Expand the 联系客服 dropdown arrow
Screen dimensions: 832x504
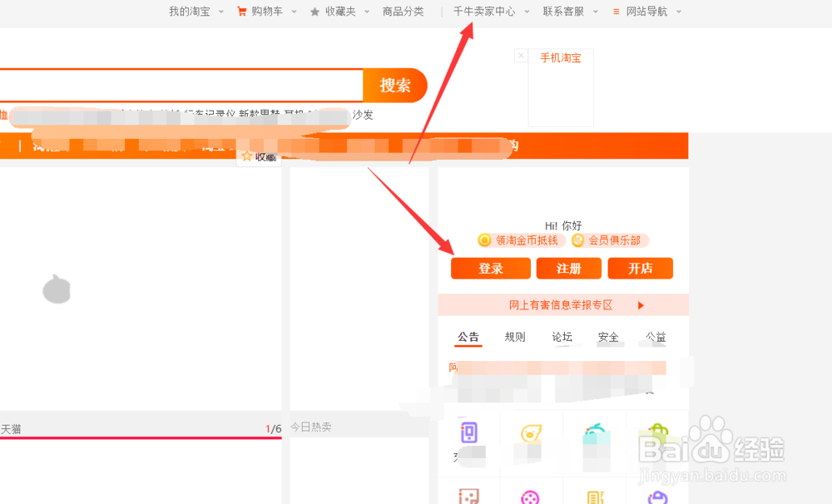(596, 12)
